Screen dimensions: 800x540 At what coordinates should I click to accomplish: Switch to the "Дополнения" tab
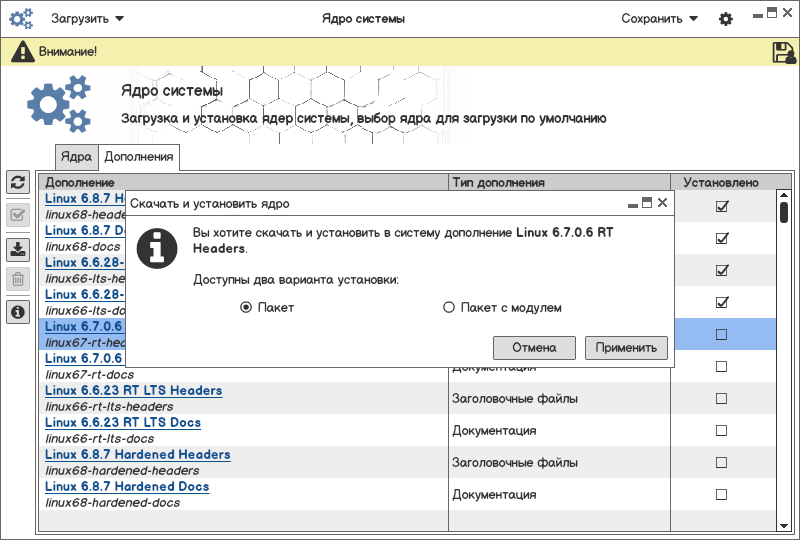click(139, 157)
